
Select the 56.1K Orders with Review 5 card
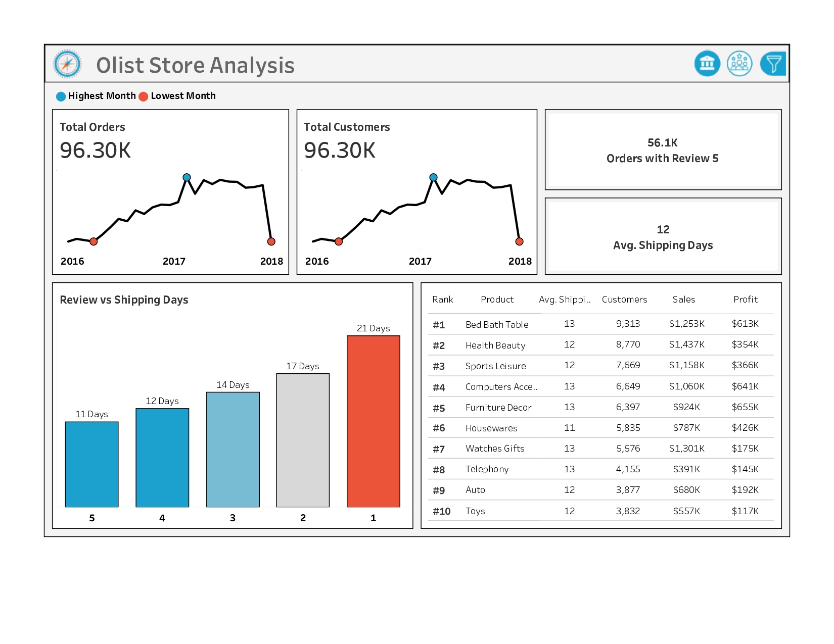tap(663, 150)
